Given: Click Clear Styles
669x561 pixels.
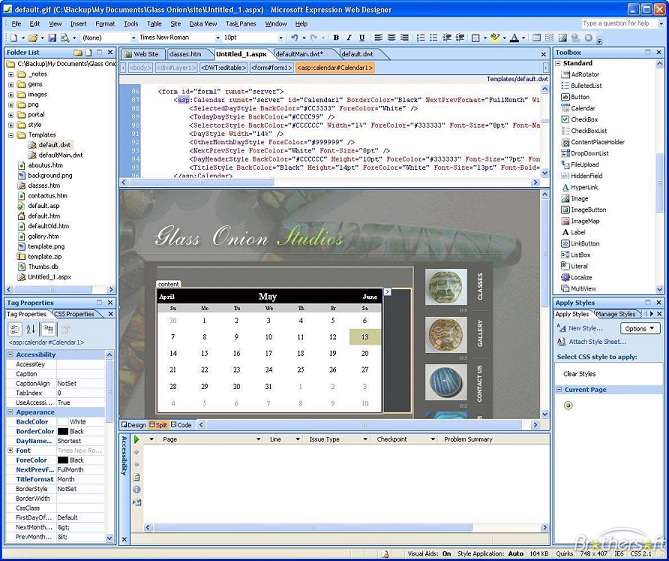Looking at the screenshot, I should tap(579, 374).
